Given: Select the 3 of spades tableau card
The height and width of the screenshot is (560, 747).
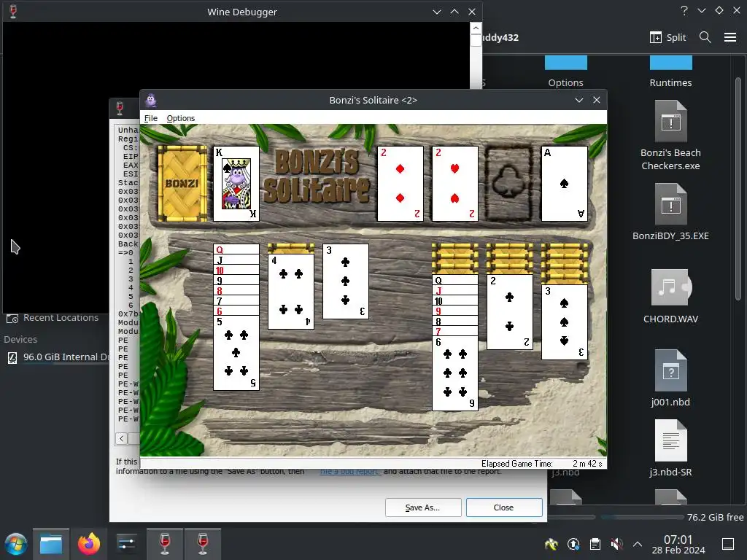Looking at the screenshot, I should point(565,322).
